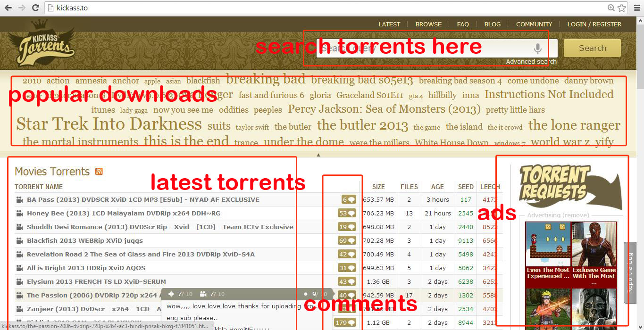The width and height of the screenshot is (644, 330).
Task: Open the LATEST menu item
Action: pos(389,24)
